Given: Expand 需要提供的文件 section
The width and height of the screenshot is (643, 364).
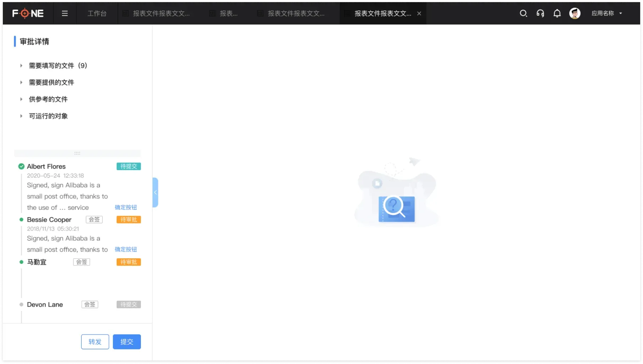Looking at the screenshot, I should point(21,82).
